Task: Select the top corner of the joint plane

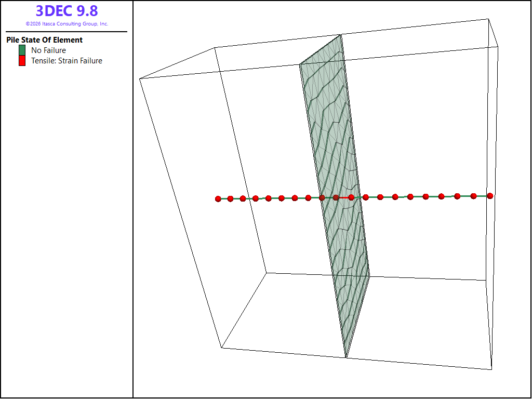Action: pos(340,35)
